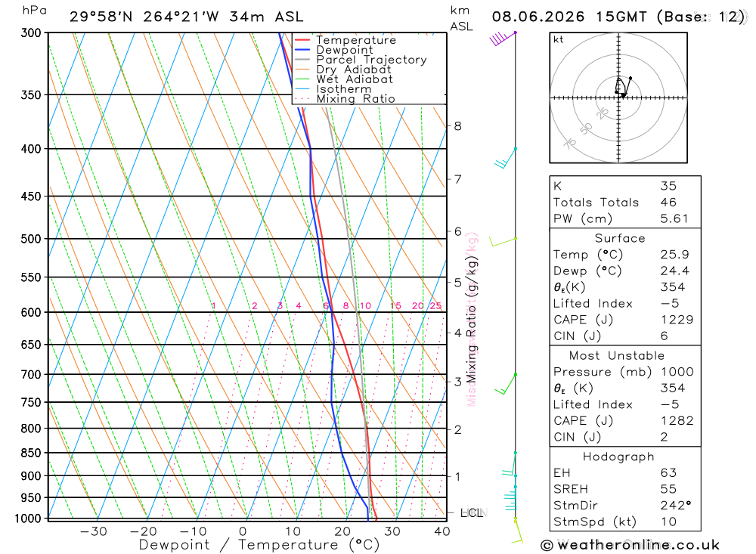Viewport: 756px width, 554px height.
Task: Click the purple wind barb at 300 hPa
Action: [503, 38]
